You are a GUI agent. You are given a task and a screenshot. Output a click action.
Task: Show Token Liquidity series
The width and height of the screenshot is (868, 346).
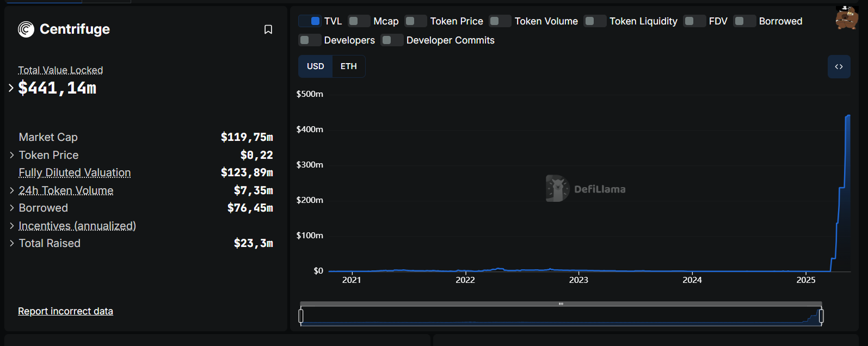594,21
